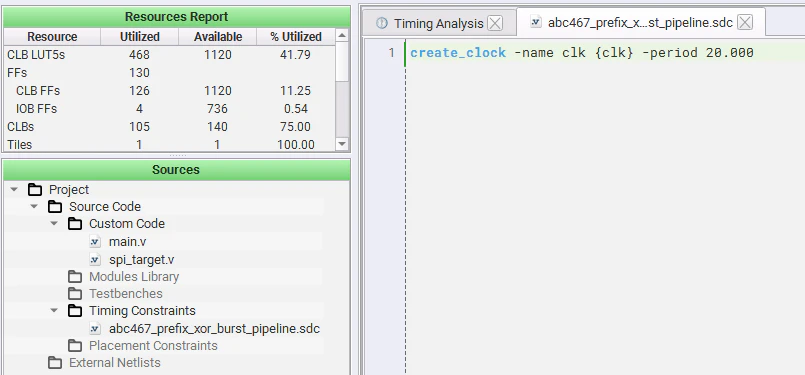The image size is (805, 375).
Task: Collapse the Source Code tree node
Action: [x=34, y=207]
